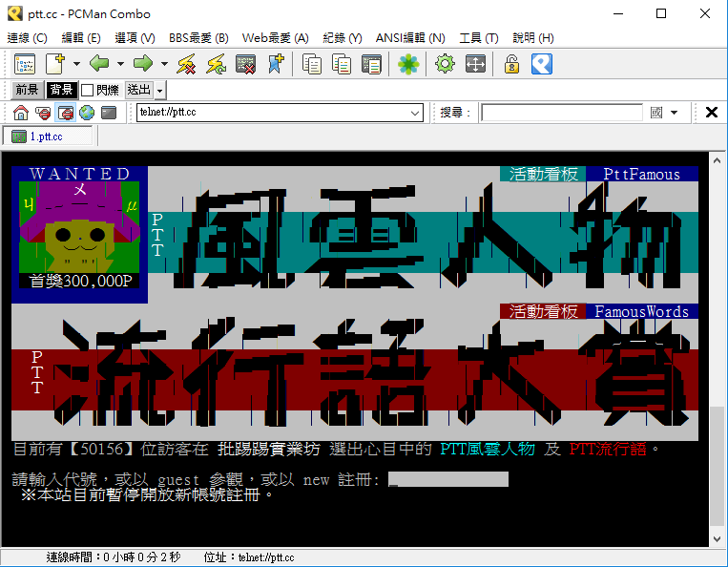The height and width of the screenshot is (567, 728).
Task: Close the terminal page with red X icon
Action: pos(245,64)
